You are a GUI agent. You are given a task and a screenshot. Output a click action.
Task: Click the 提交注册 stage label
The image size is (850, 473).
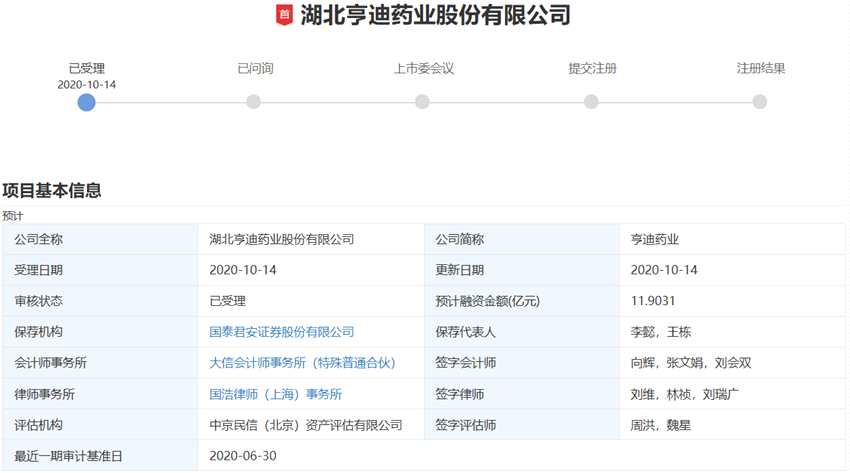593,68
